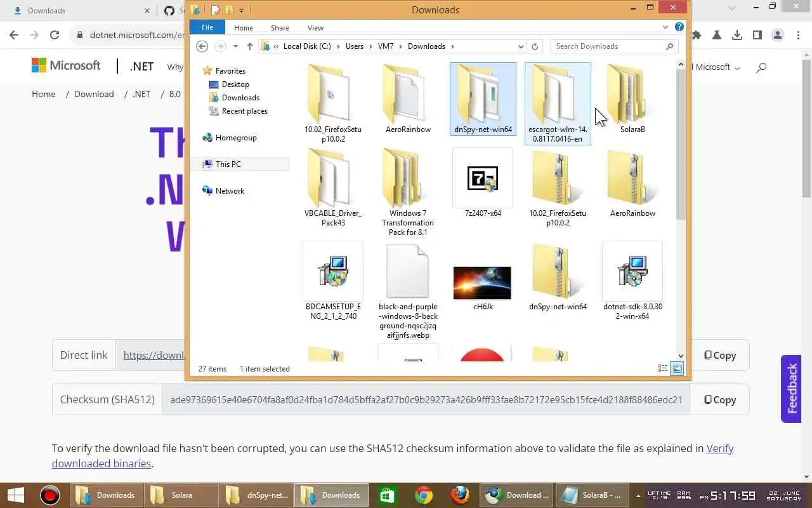The height and width of the screenshot is (508, 812).
Task: Select Desktop in navigation pane
Action: tap(235, 84)
